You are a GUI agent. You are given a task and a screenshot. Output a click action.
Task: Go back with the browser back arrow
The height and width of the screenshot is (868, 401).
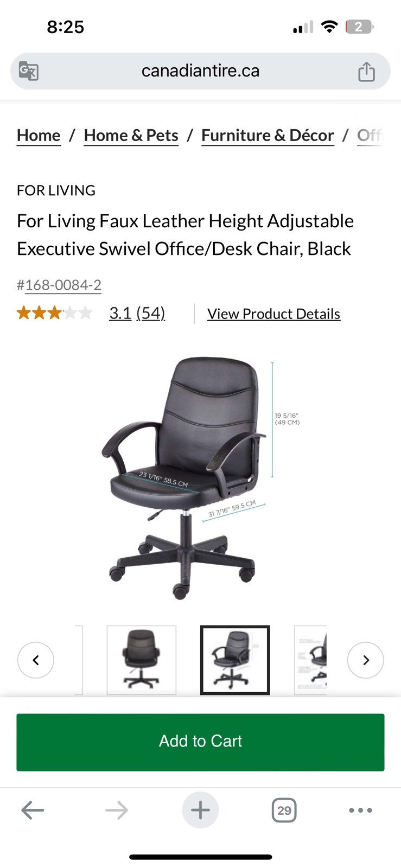click(x=33, y=810)
